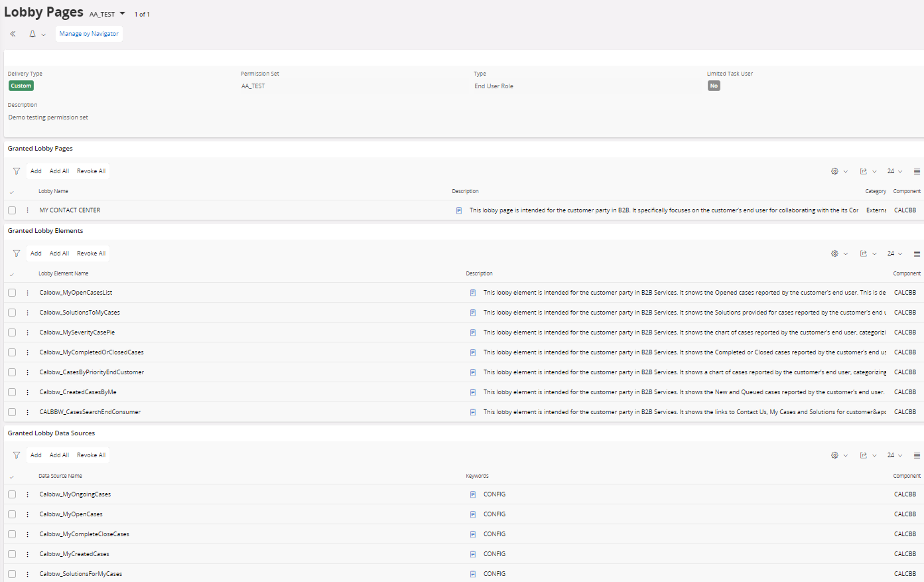This screenshot has width=924, height=582.
Task: Expand page size 24 dropdown in Data Sources
Action: pos(895,455)
